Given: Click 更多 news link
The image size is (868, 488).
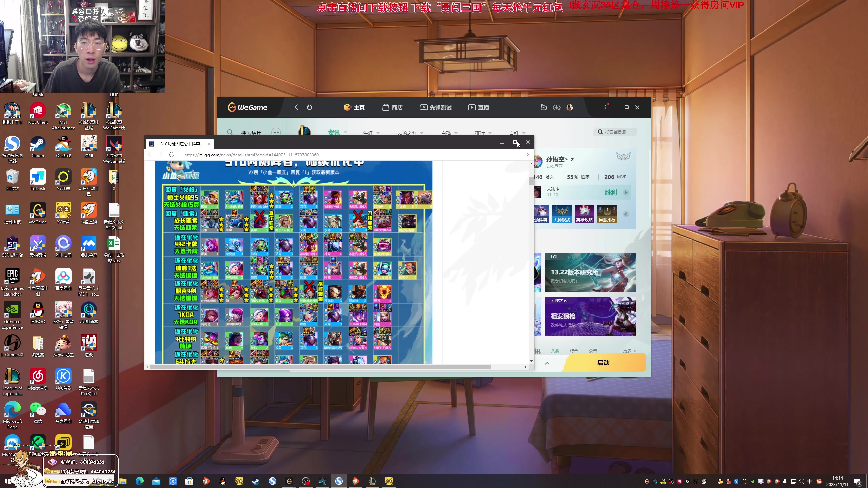Looking at the screenshot, I should [x=629, y=351].
